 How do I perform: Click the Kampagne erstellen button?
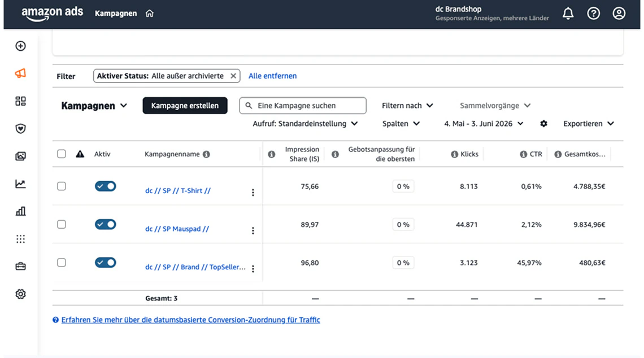[185, 106]
